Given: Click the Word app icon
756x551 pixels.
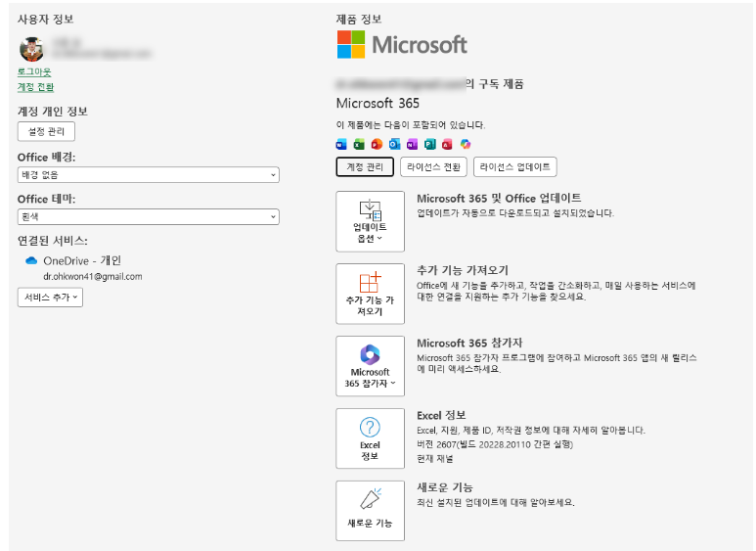Looking at the screenshot, I should (x=341, y=144).
